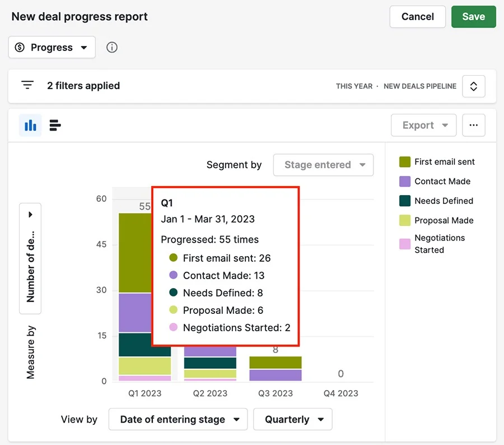This screenshot has height=445, width=504.
Task: Click the Needs Defined legend swatch
Action: [x=405, y=201]
